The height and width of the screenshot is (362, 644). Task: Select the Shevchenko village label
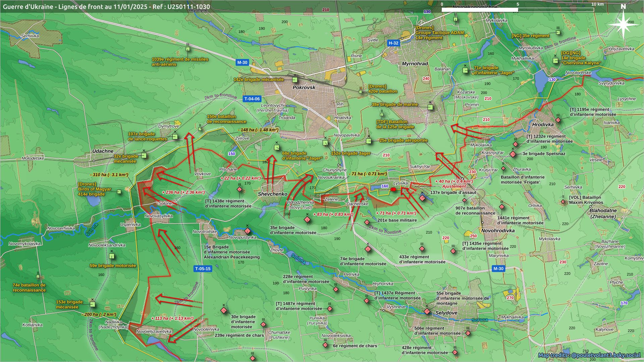point(272,194)
